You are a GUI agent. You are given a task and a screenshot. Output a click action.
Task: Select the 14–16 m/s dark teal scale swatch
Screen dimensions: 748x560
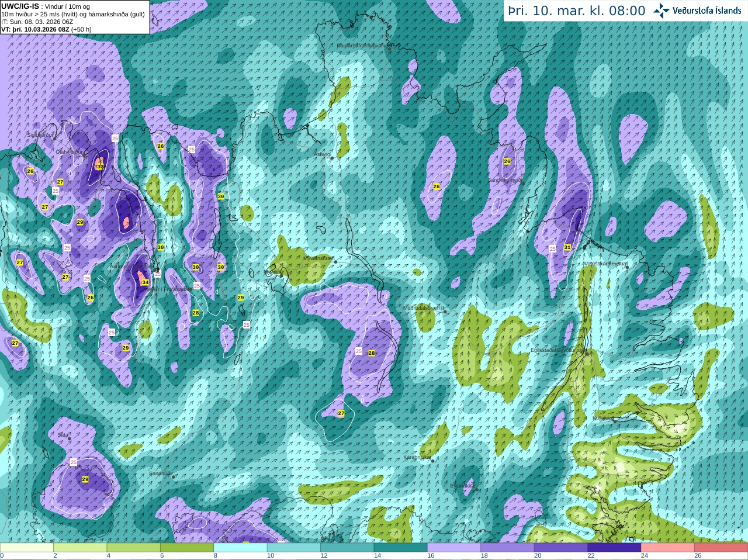pos(400,548)
